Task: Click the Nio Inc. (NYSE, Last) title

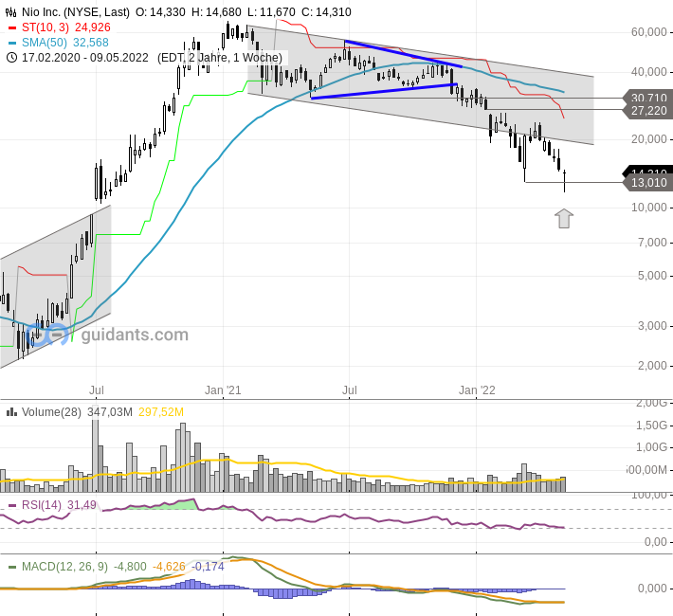Action: [x=76, y=12]
